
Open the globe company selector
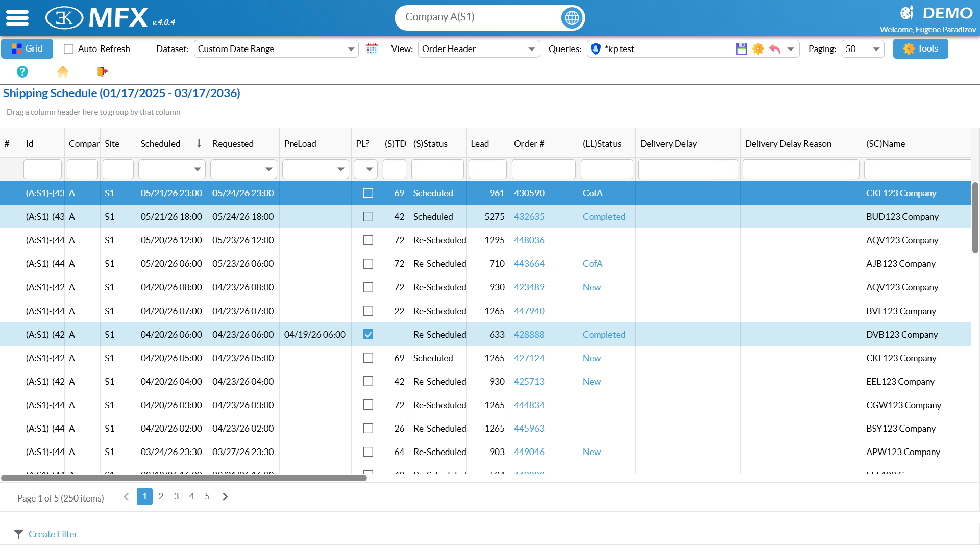click(x=572, y=18)
